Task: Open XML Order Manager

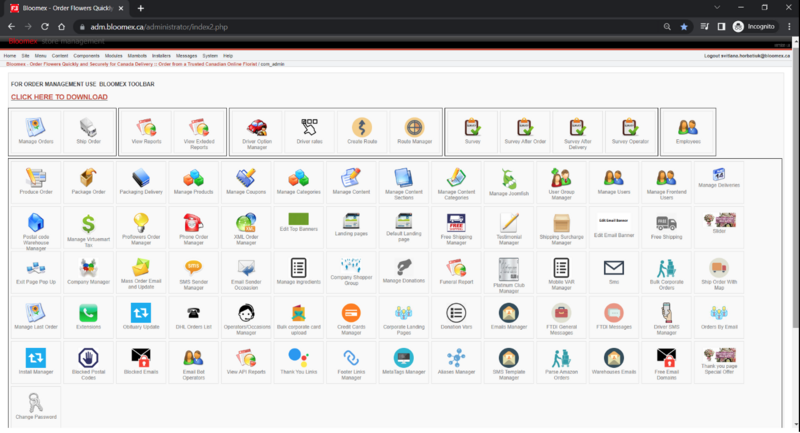Action: click(246, 227)
